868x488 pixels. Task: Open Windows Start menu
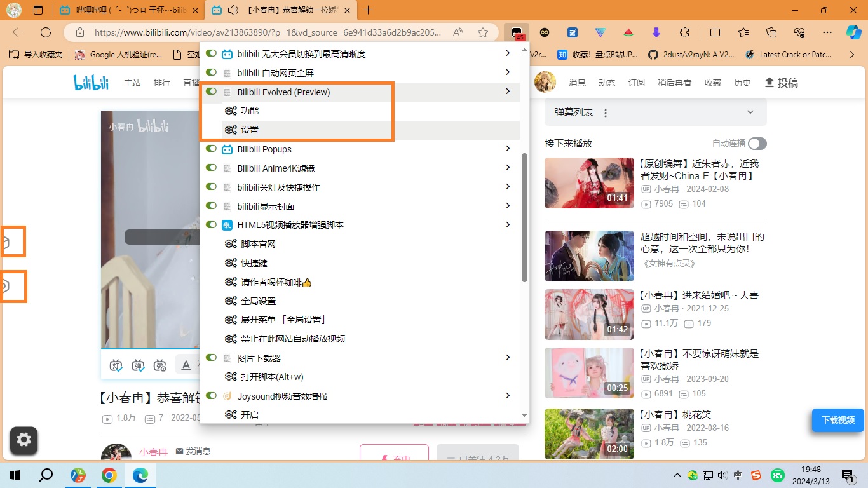(15, 475)
